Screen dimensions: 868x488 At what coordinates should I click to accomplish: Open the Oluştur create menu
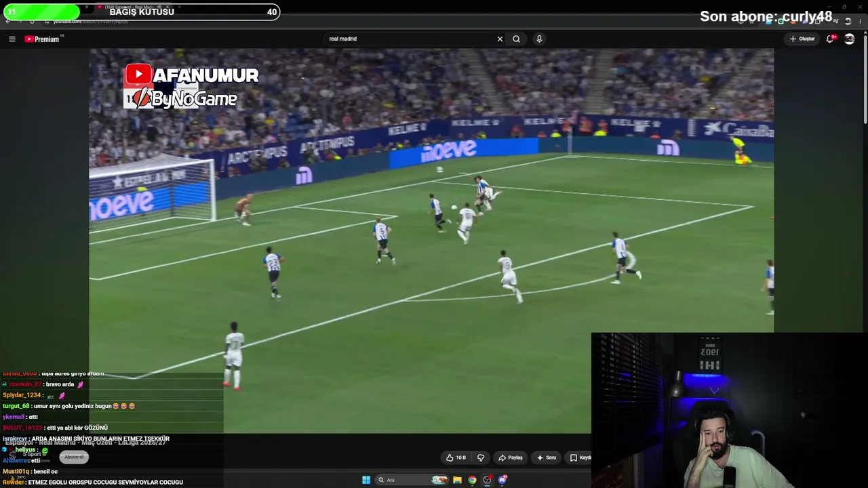(x=802, y=39)
